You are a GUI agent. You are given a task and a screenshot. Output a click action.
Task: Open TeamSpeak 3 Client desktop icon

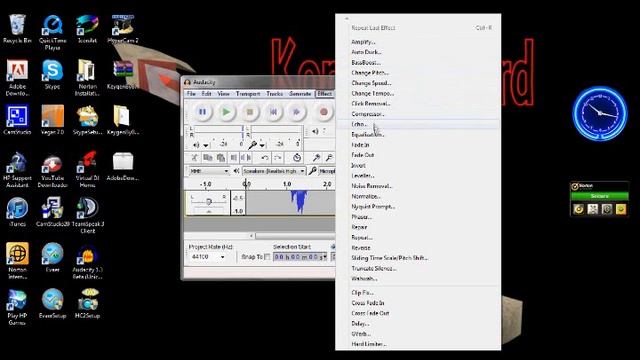click(x=87, y=215)
